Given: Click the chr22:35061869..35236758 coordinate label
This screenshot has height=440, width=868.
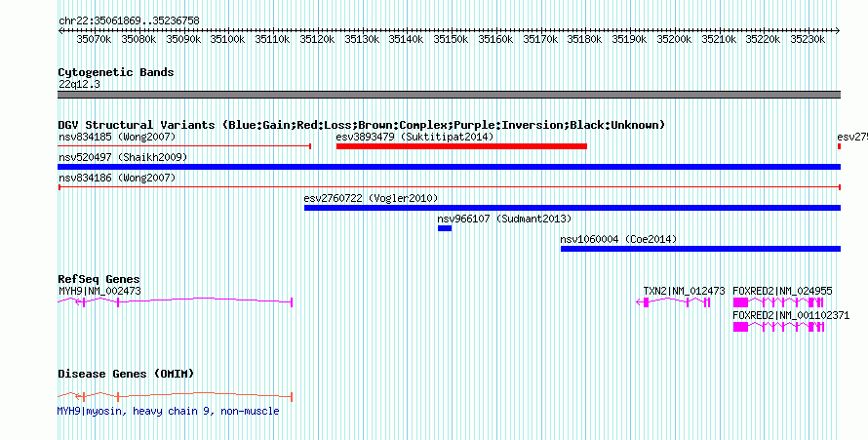Looking at the screenshot, I should click(x=129, y=20).
